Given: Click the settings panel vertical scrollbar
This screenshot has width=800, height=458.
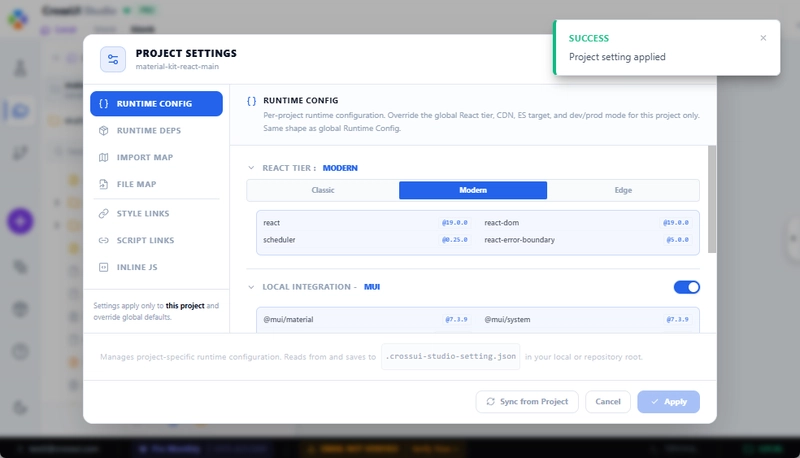Looking at the screenshot, I should click(712, 199).
